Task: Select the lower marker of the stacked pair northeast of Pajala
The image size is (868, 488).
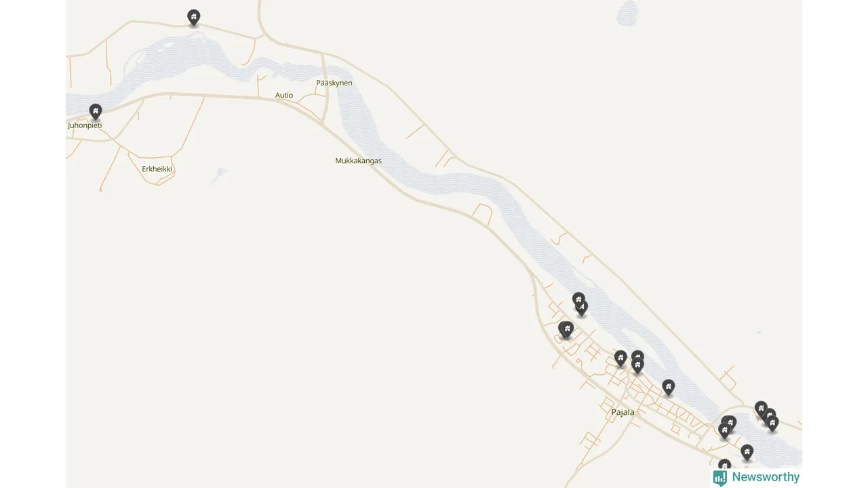Action: (637, 366)
